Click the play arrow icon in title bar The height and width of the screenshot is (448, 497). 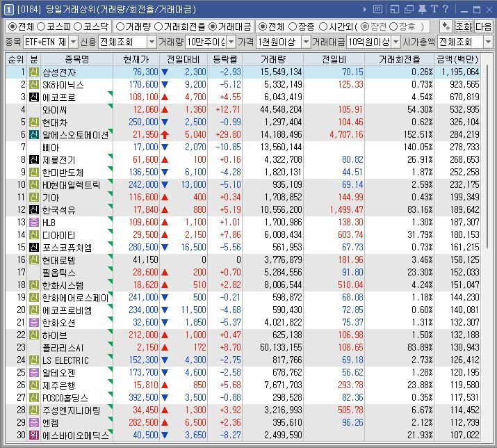tap(365, 10)
